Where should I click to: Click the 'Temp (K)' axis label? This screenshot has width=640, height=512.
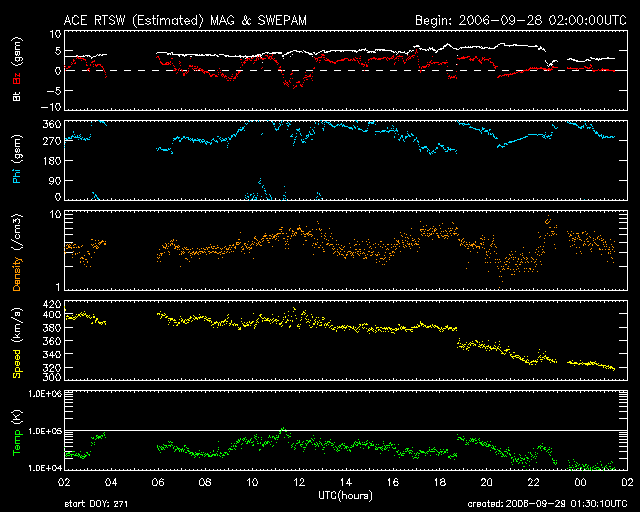point(17,432)
